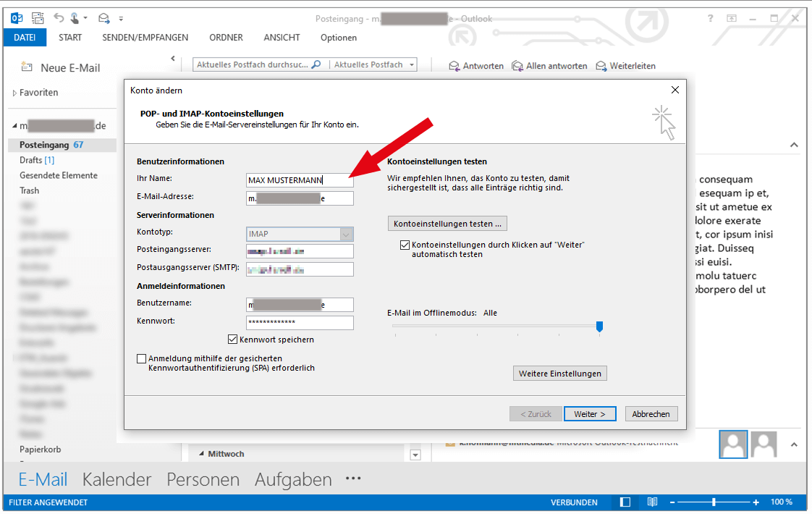
Task: Click the Allen antworten icon
Action: point(517,66)
